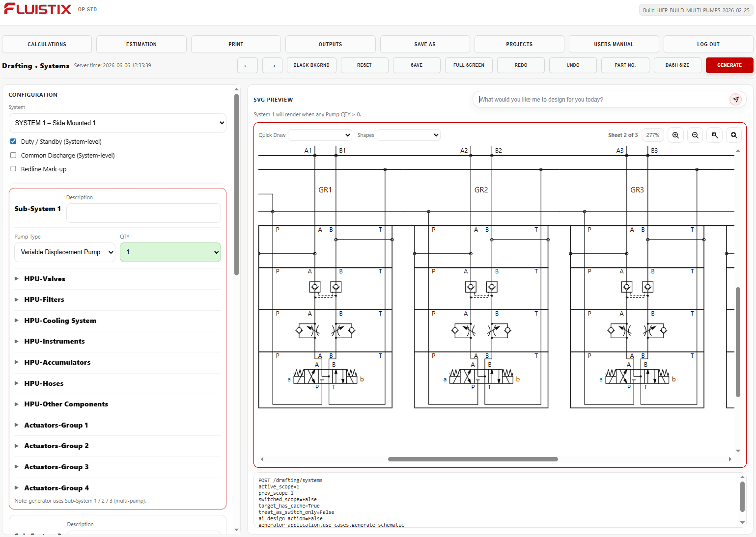Click the preview vertical scrollbar thumb

click(x=738, y=342)
